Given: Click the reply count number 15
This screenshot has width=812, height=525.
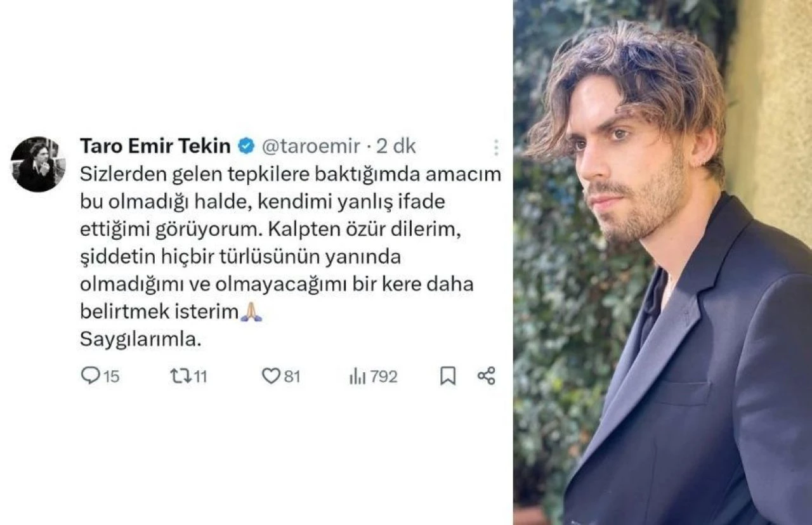Looking at the screenshot, I should [111, 377].
